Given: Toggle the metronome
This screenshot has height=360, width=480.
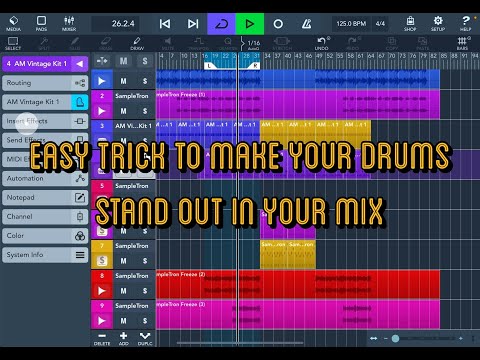Looking at the screenshot, I should pyautogui.click(x=306, y=24).
